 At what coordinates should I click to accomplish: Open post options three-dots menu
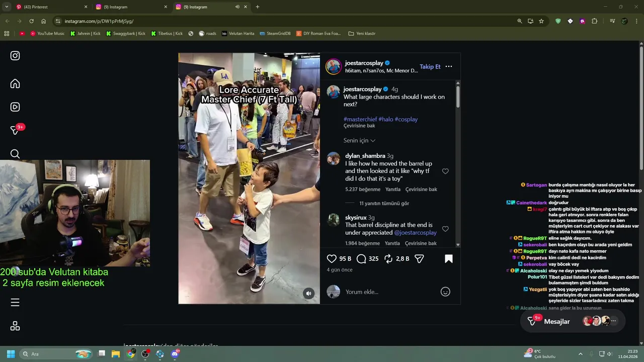point(449,66)
